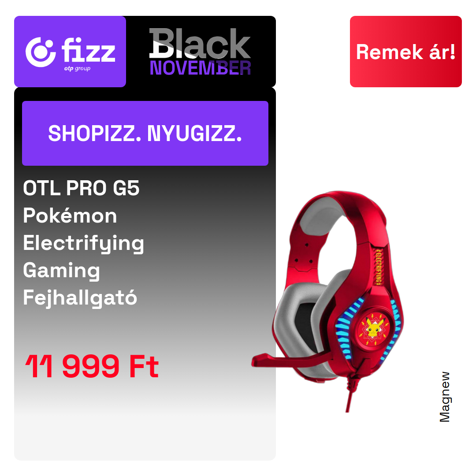Click the Fejhallgató text line
The width and height of the screenshot is (476, 476).
(x=80, y=298)
